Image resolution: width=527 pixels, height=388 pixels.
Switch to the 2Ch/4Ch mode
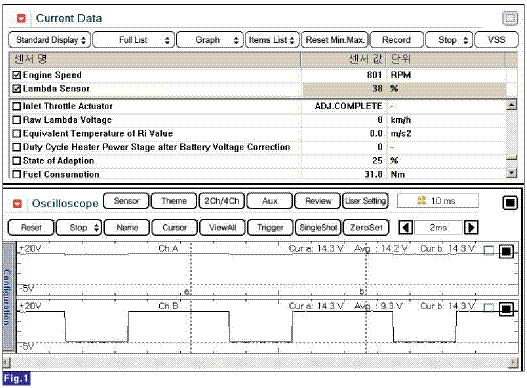click(222, 201)
